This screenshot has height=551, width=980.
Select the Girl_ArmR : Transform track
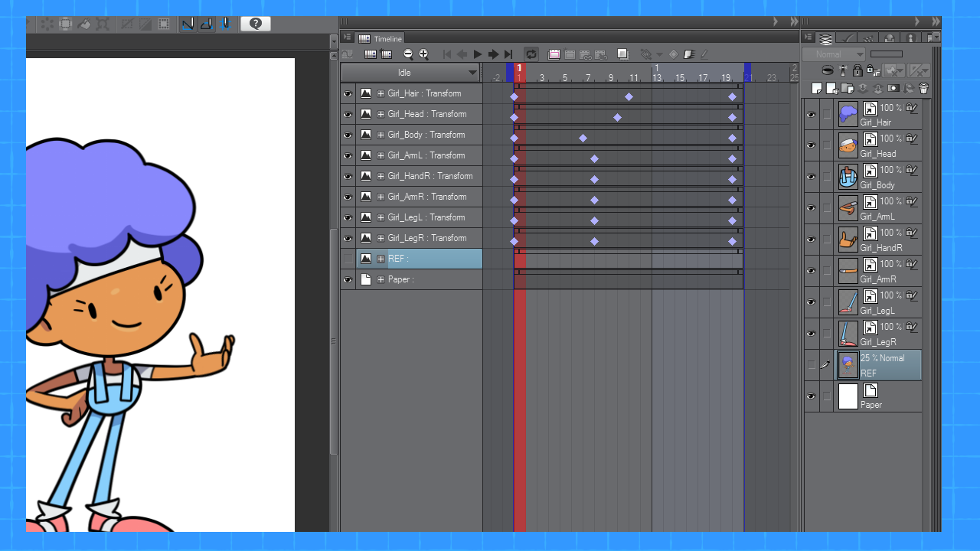(420, 197)
